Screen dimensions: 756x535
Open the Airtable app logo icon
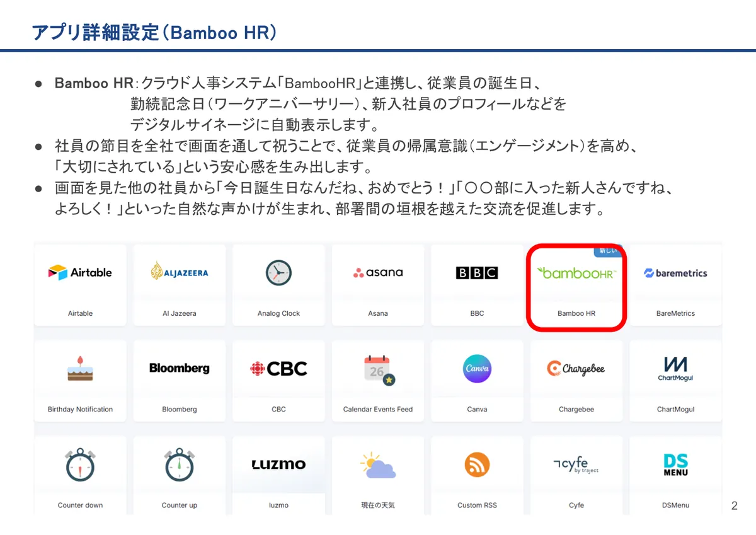point(80,273)
